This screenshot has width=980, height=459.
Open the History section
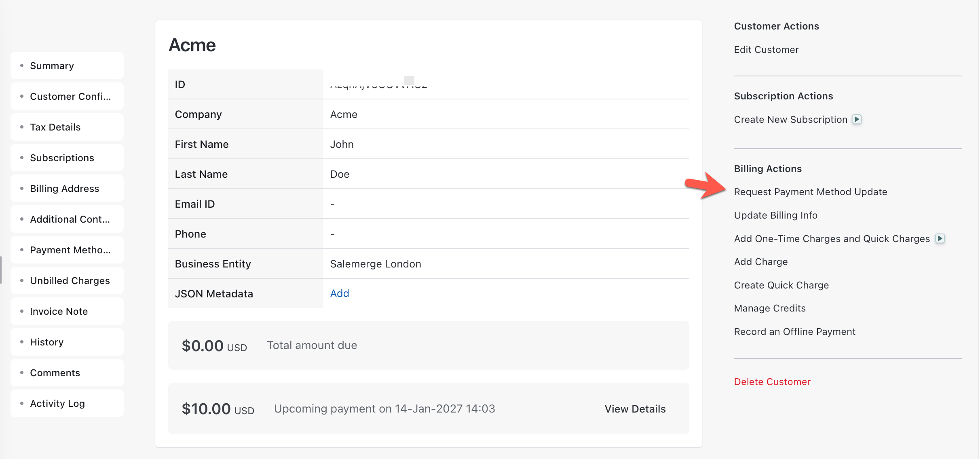tap(46, 342)
